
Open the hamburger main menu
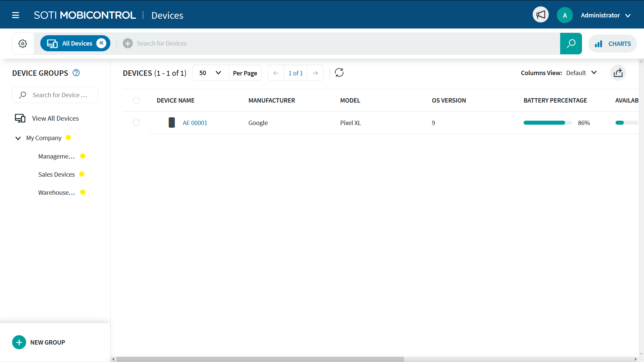tap(15, 15)
